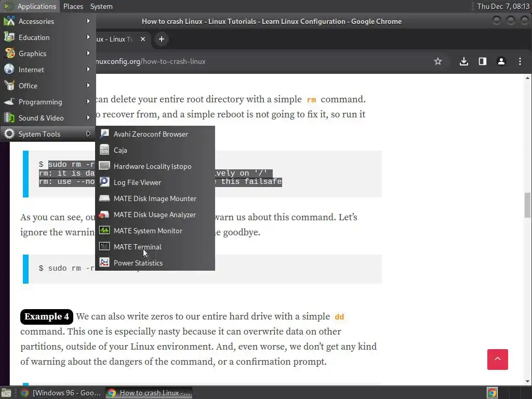Click the Education category icon

tap(9, 37)
